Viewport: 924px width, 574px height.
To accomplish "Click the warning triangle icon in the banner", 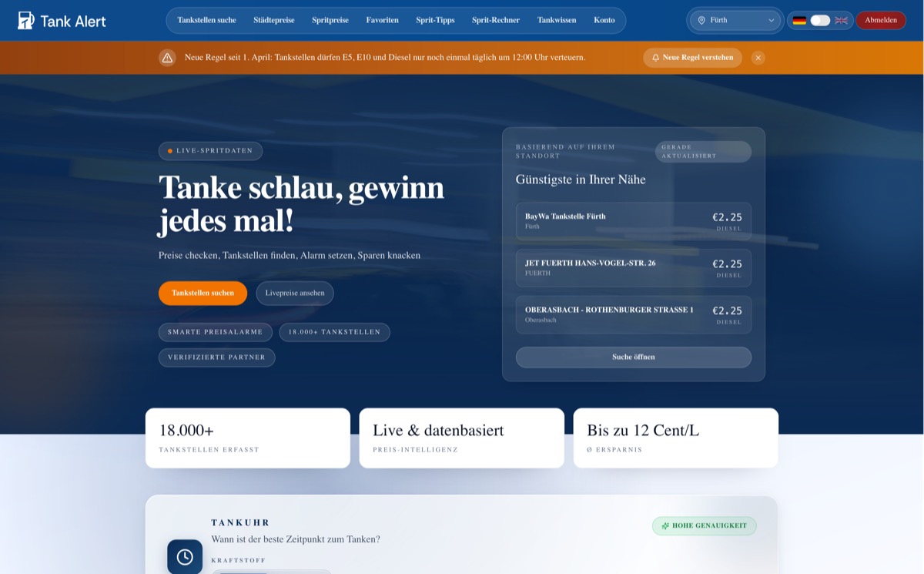I will (167, 58).
